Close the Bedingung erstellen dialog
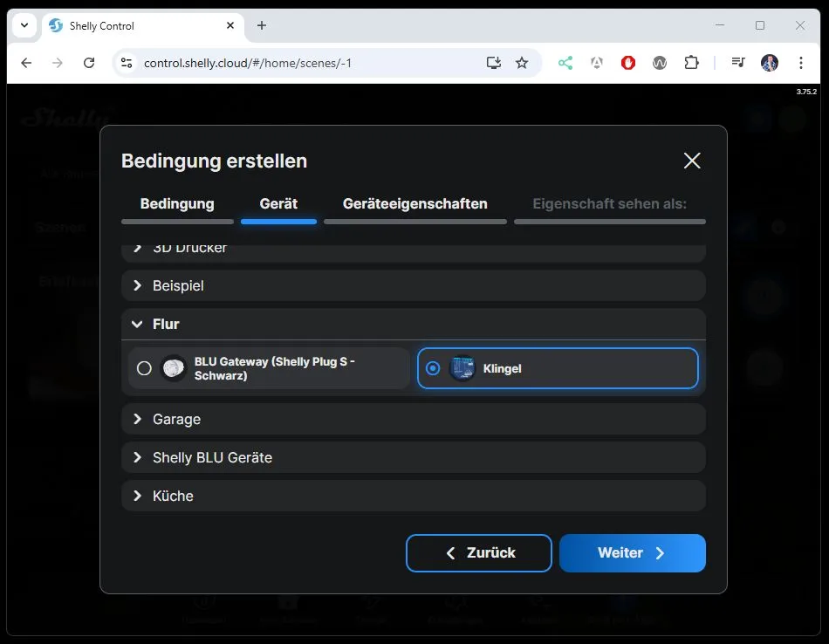The width and height of the screenshot is (829, 644). 692,161
